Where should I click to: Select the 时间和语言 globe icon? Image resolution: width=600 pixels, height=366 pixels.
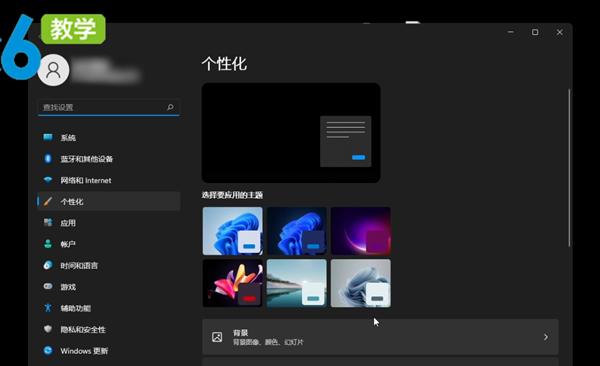coord(48,265)
